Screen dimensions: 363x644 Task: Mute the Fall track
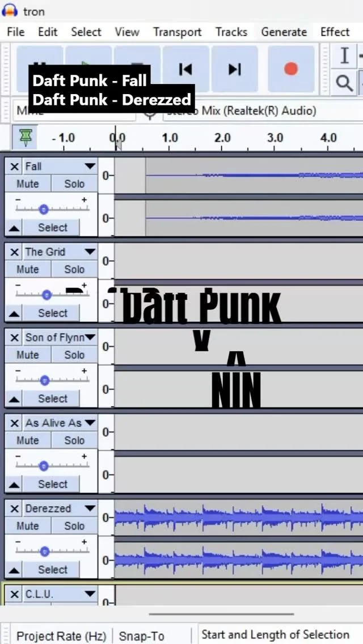coord(28,184)
